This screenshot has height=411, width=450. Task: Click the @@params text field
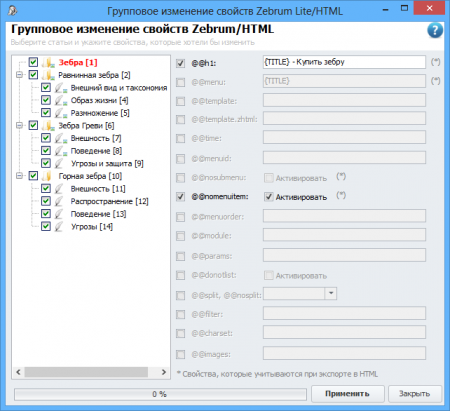[344, 255]
